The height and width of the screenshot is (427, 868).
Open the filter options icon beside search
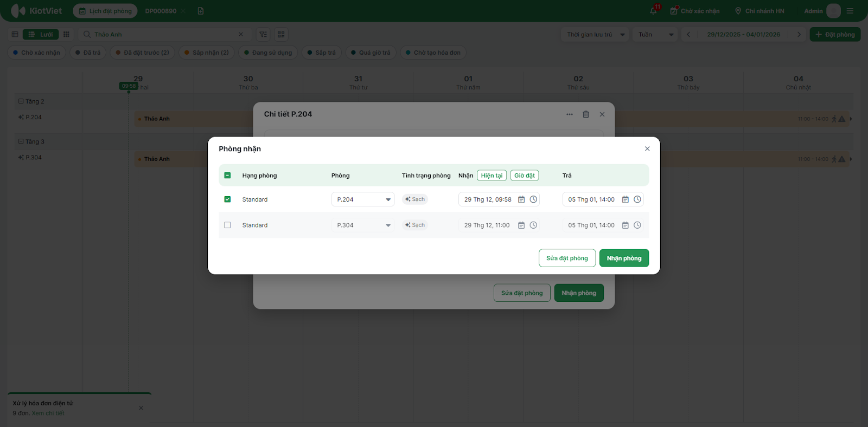pyautogui.click(x=263, y=34)
